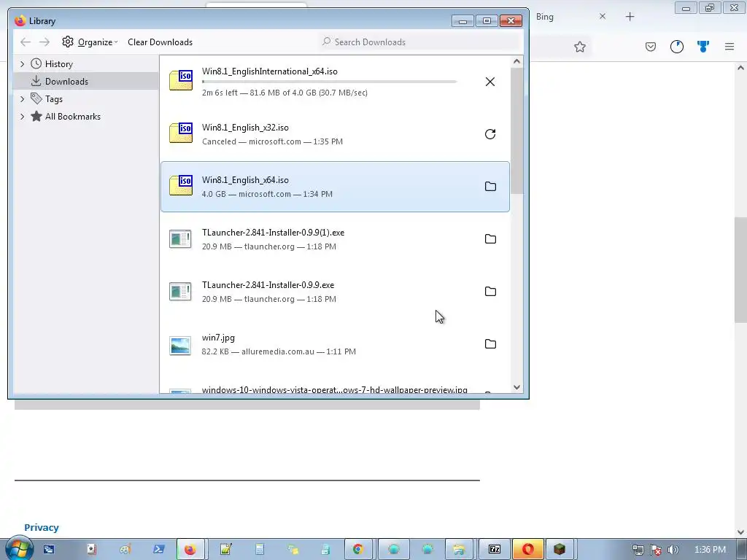The image size is (747, 560).
Task: Open Opera browser from the taskbar
Action: (x=527, y=550)
